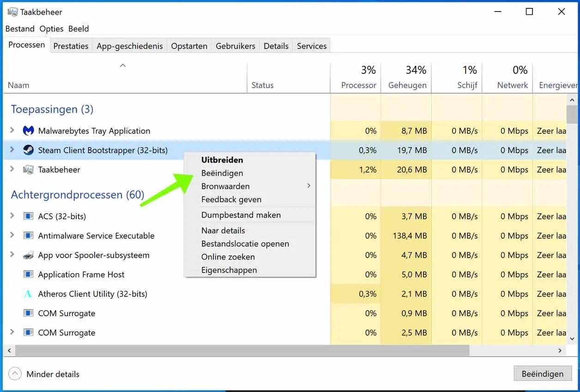Expand the Taakbeheer application row

click(12, 169)
